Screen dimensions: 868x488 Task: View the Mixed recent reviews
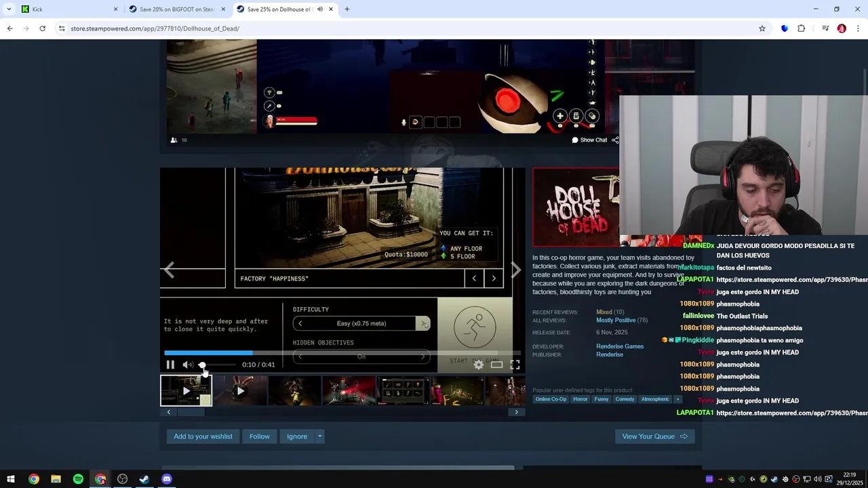[604, 312]
